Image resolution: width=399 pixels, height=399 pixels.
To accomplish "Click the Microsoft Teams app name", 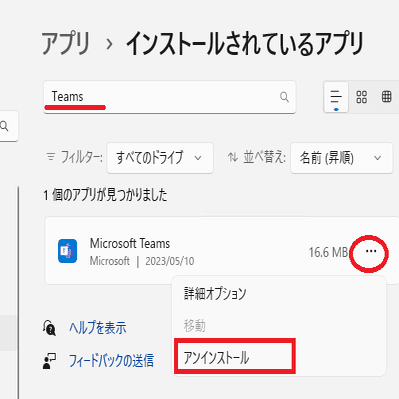I will (130, 244).
